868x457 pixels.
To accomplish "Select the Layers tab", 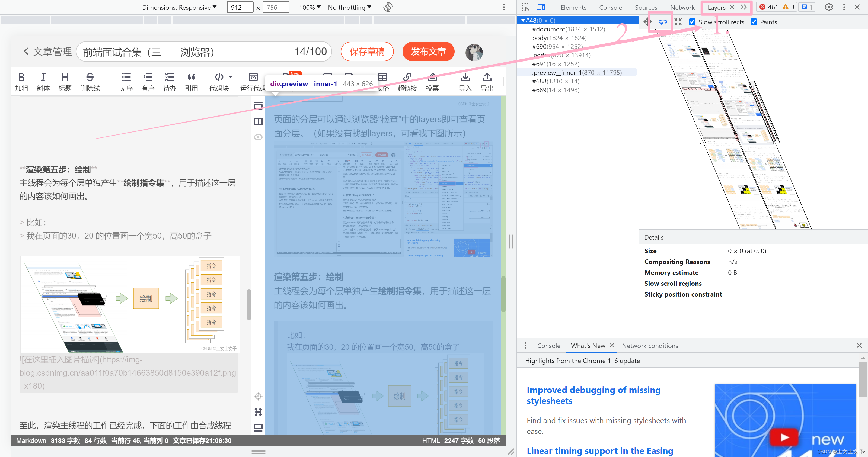I will [716, 7].
